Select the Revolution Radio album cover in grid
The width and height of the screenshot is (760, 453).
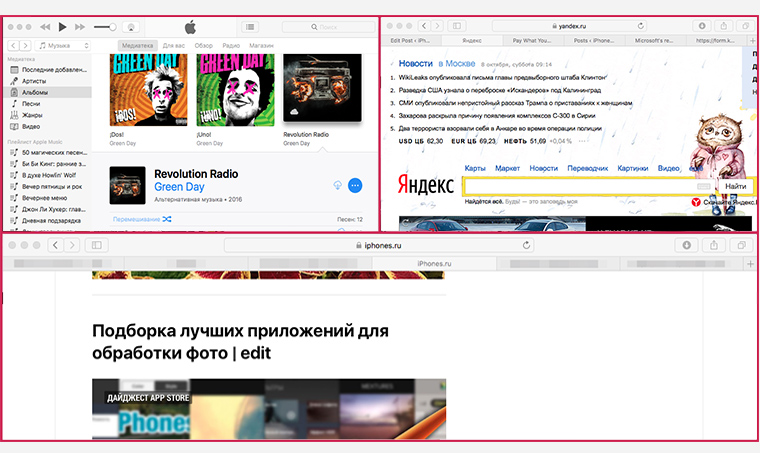pyautogui.click(x=322, y=88)
